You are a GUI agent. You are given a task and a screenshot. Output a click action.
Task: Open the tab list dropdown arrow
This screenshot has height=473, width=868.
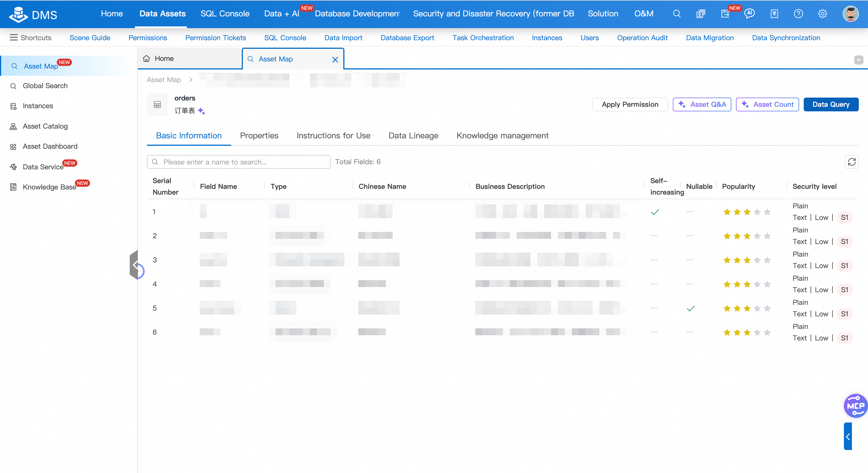tap(858, 60)
